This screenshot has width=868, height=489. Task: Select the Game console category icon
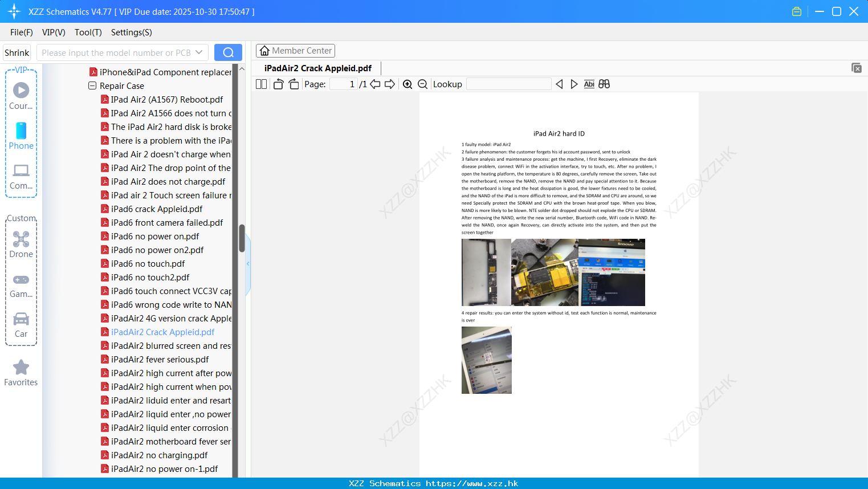pos(21,285)
